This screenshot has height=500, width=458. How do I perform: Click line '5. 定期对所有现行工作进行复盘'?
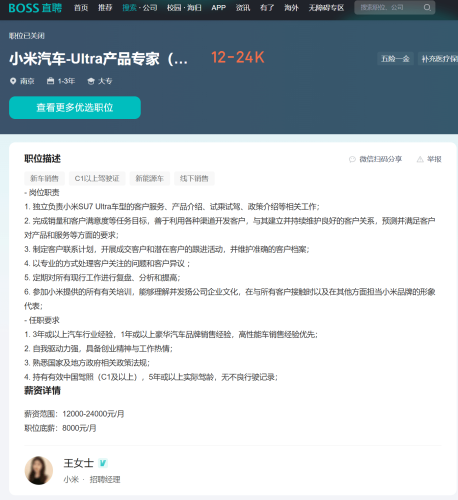(102, 278)
